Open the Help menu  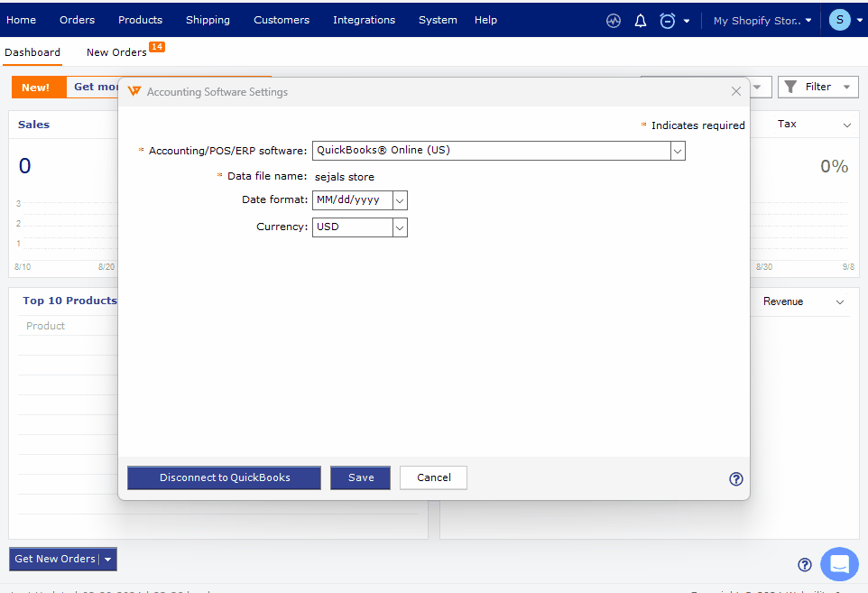point(485,20)
